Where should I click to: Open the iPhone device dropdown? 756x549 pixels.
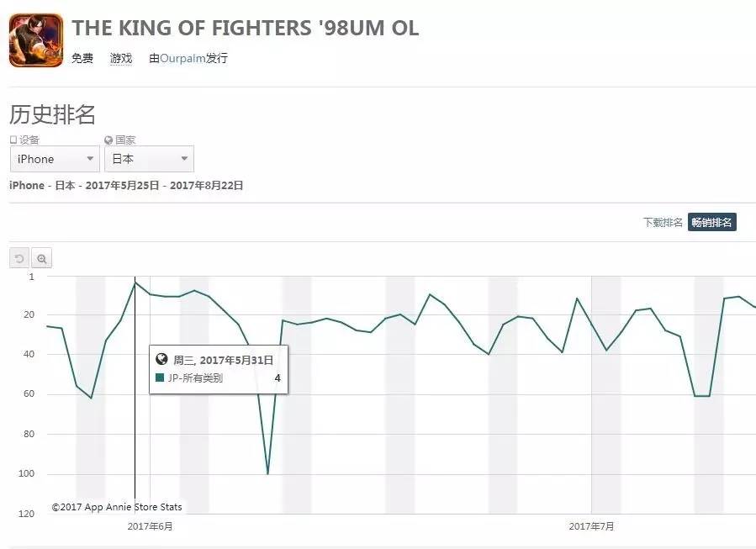click(55, 159)
